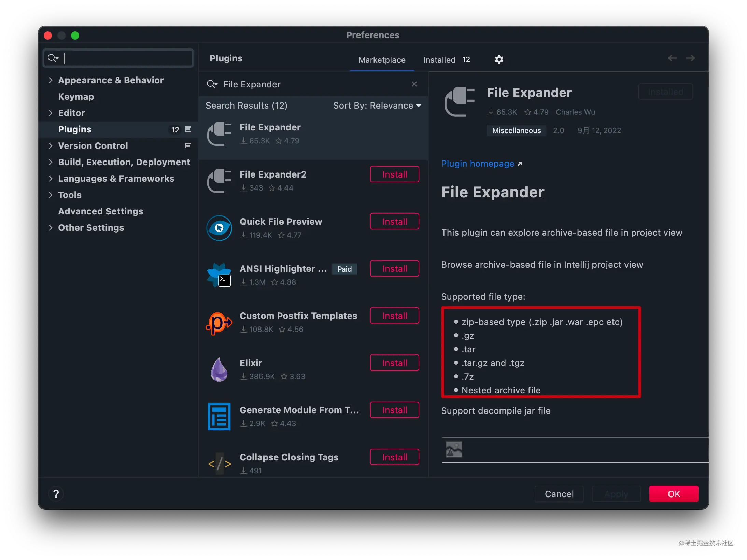This screenshot has height=560, width=747.
Task: Click the Generate Module From Template icon
Action: coord(219,417)
